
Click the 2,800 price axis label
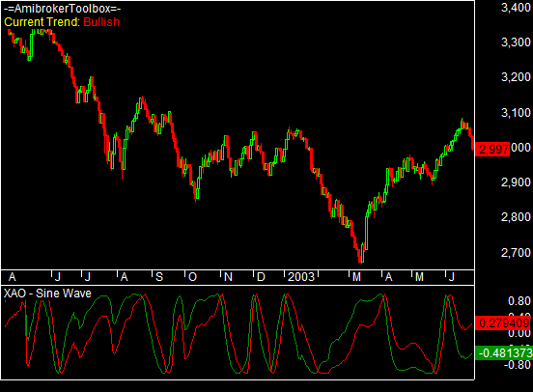(x=516, y=217)
